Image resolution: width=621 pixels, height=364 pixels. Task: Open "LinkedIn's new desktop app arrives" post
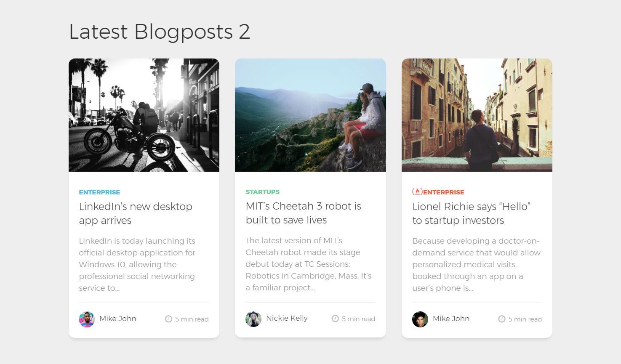pos(135,213)
